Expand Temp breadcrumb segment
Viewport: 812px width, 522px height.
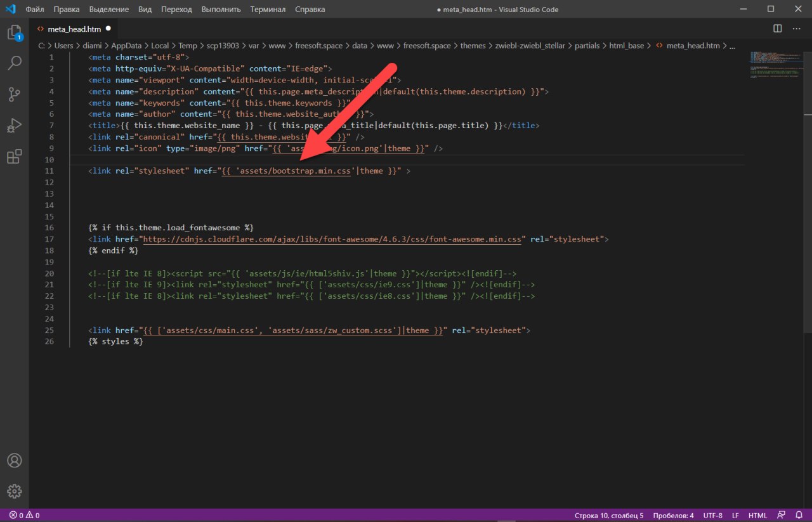(x=187, y=46)
